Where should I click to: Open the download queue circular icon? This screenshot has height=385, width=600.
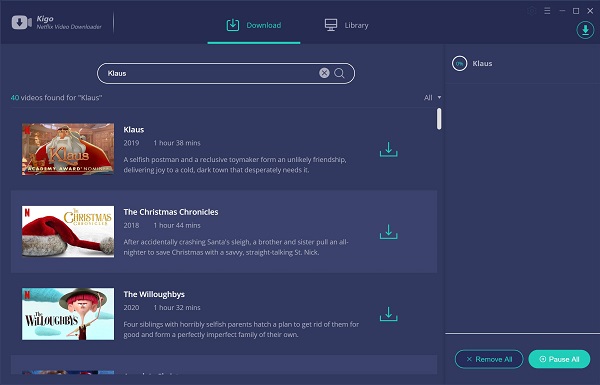(x=585, y=30)
